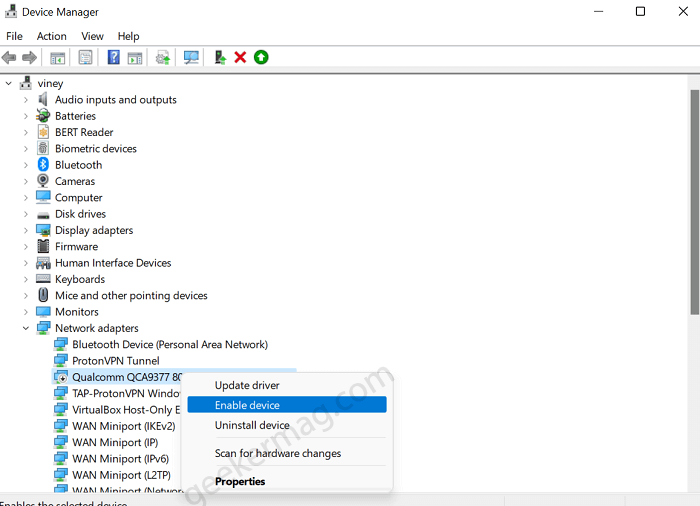Click the Add driver toolbar icon
Viewport: 700px width, 506px height.
220,57
